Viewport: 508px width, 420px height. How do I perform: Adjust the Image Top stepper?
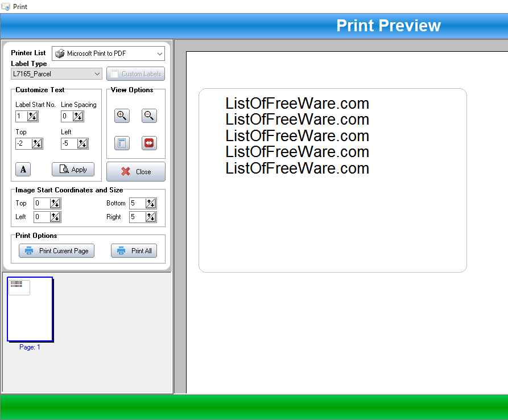(x=55, y=203)
